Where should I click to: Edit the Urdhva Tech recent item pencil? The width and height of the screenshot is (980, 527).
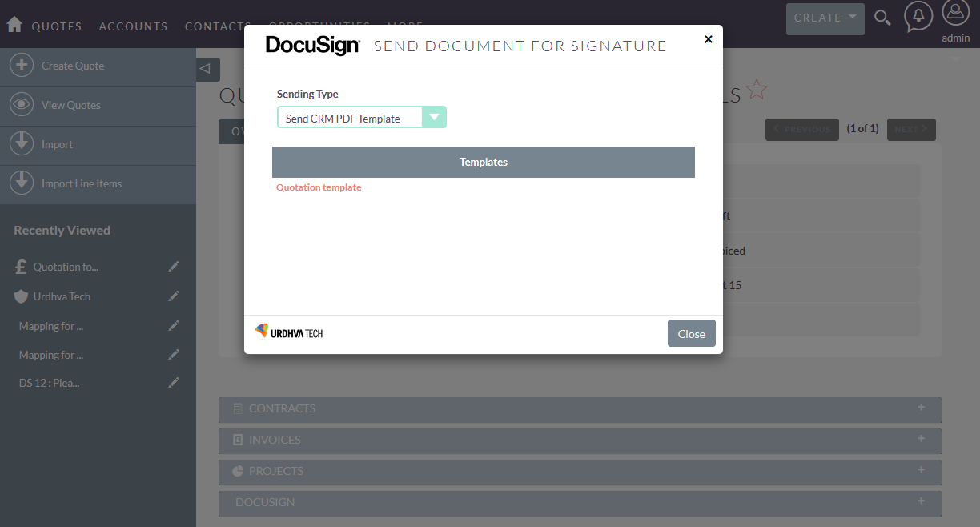tap(174, 296)
